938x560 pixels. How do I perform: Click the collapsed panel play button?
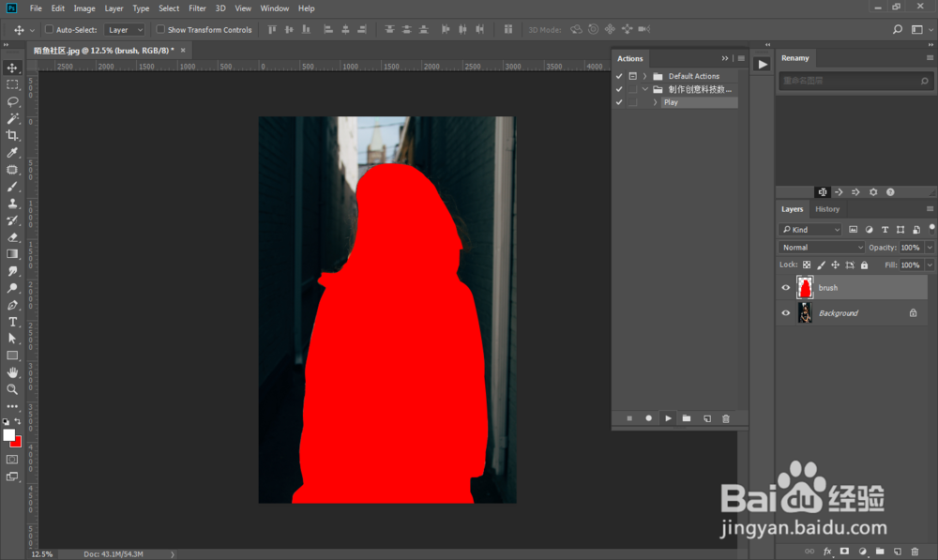click(x=762, y=65)
